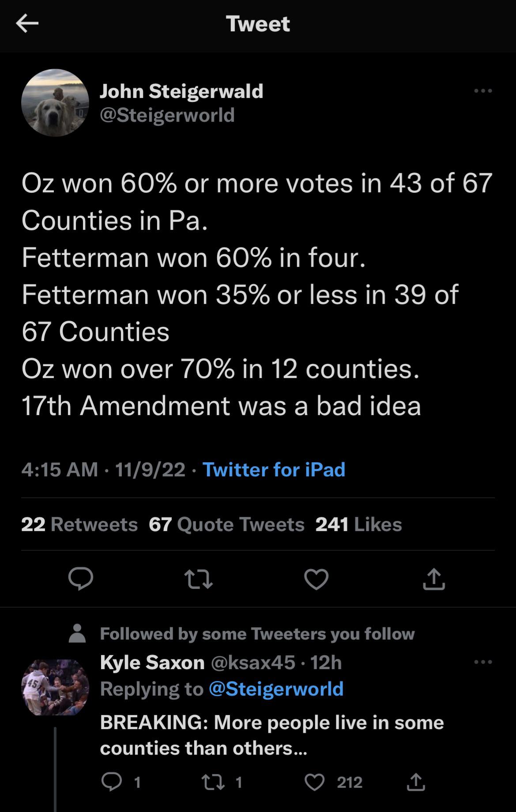The width and height of the screenshot is (516, 812).
Task: Go back using the top arrow
Action: click(27, 24)
